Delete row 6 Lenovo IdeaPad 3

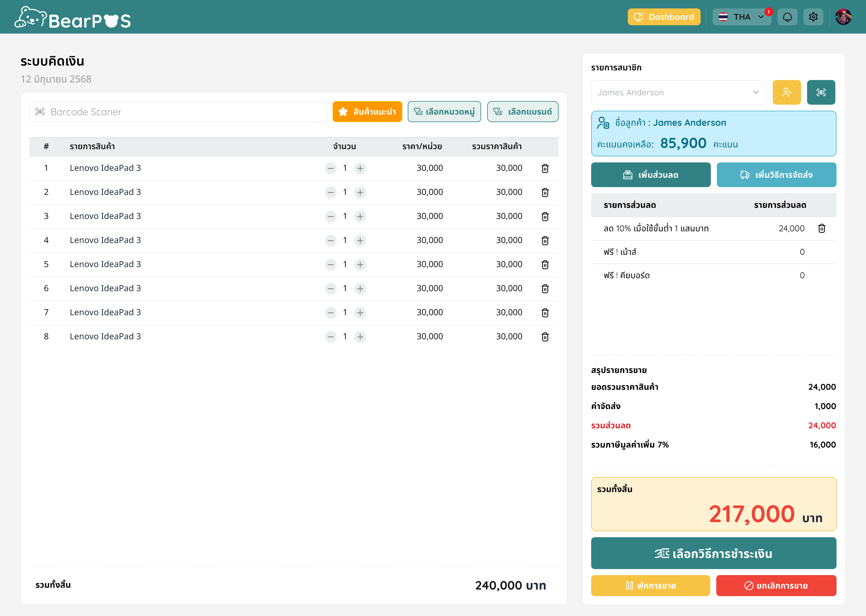545,289
